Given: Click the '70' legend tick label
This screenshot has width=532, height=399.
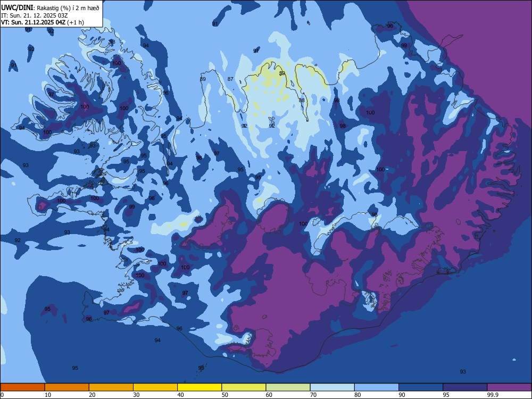Looking at the screenshot, I should click(313, 395).
